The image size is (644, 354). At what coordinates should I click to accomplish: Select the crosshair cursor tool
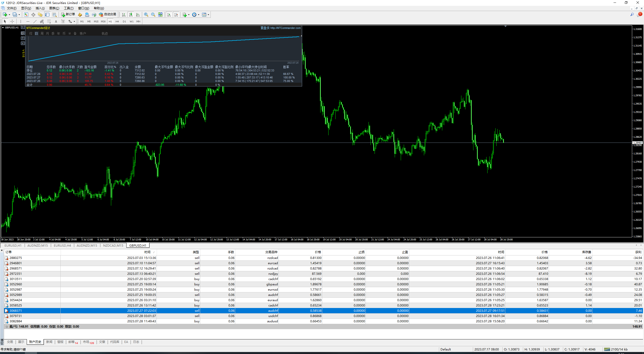[12, 21]
